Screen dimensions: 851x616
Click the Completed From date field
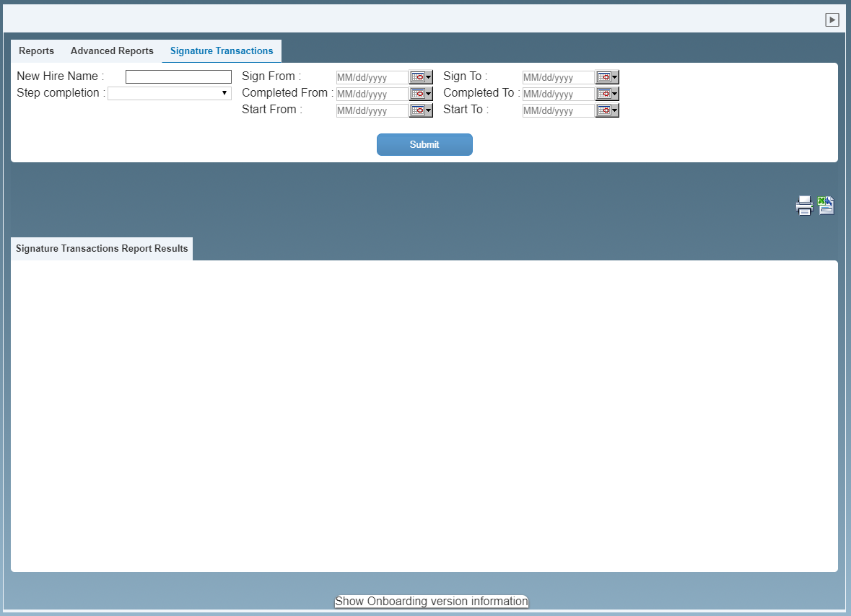pos(372,94)
